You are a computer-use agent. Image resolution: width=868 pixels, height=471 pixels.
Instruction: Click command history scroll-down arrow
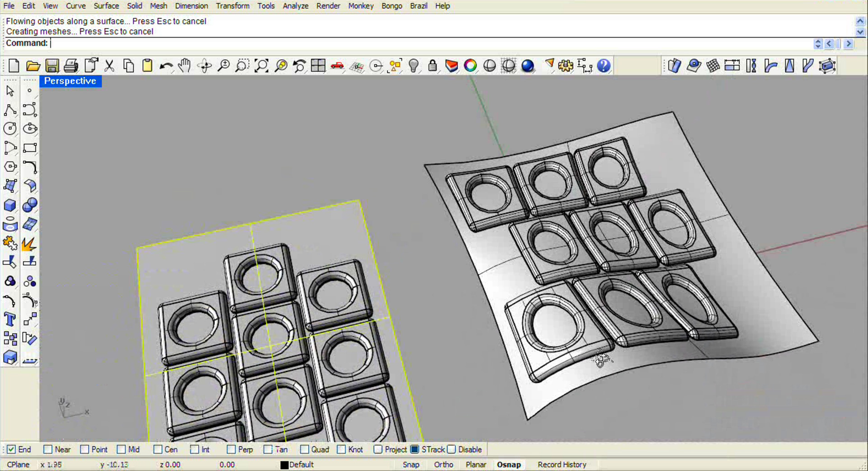[860, 32]
